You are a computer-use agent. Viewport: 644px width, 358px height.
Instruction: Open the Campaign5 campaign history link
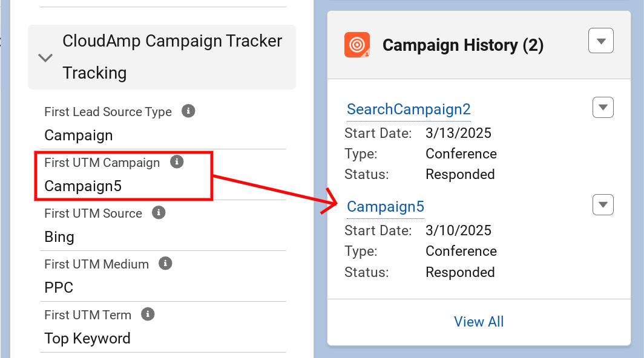(385, 206)
